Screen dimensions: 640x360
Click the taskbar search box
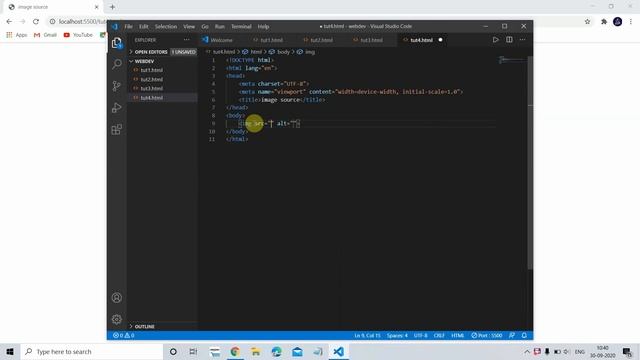pos(92,351)
